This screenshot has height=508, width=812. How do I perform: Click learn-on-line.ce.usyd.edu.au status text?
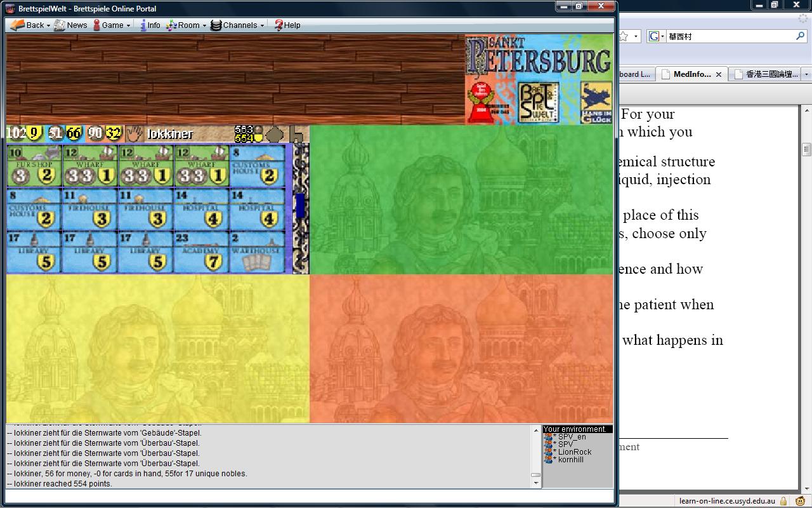[728, 501]
